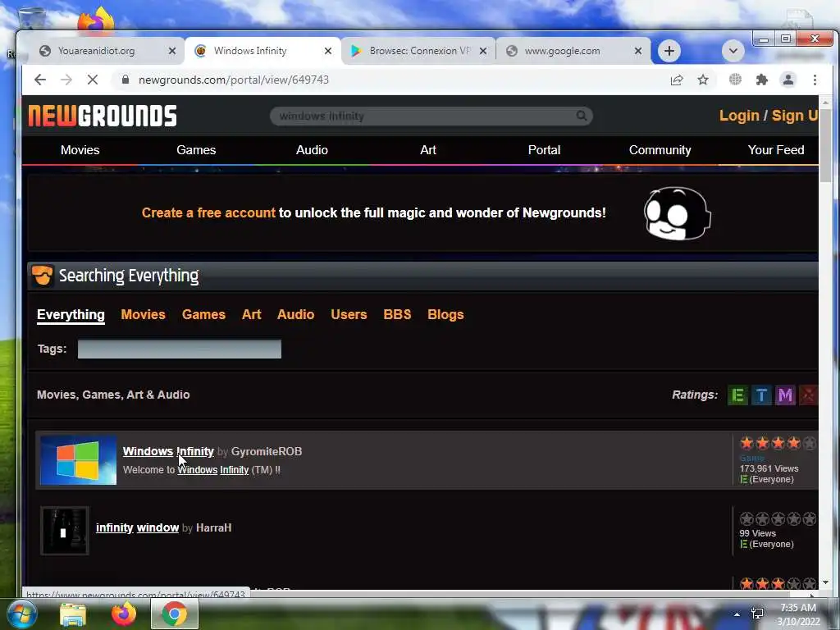
Task: Toggle the E rating filter
Action: (x=737, y=395)
